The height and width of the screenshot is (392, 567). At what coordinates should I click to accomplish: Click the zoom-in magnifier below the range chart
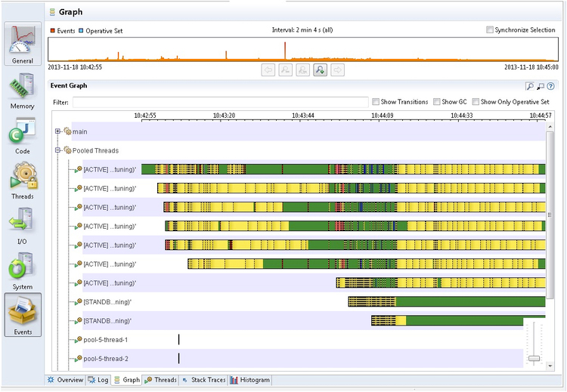[320, 69]
